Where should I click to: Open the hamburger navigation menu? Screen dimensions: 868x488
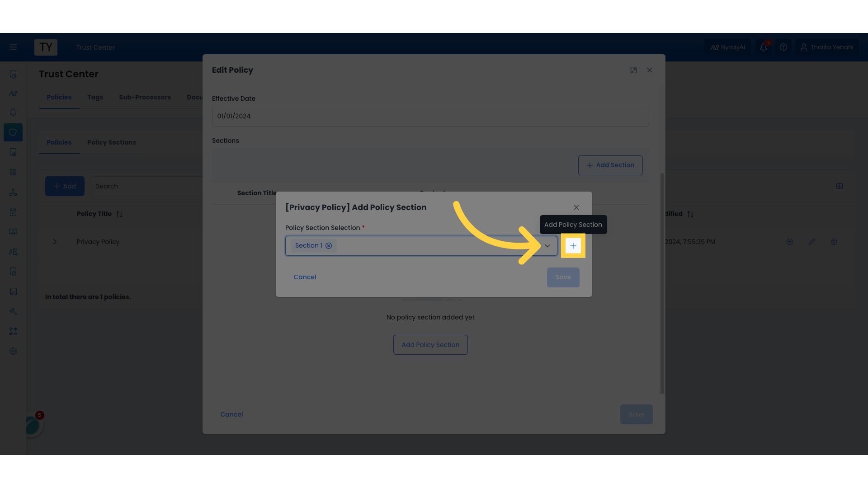13,47
